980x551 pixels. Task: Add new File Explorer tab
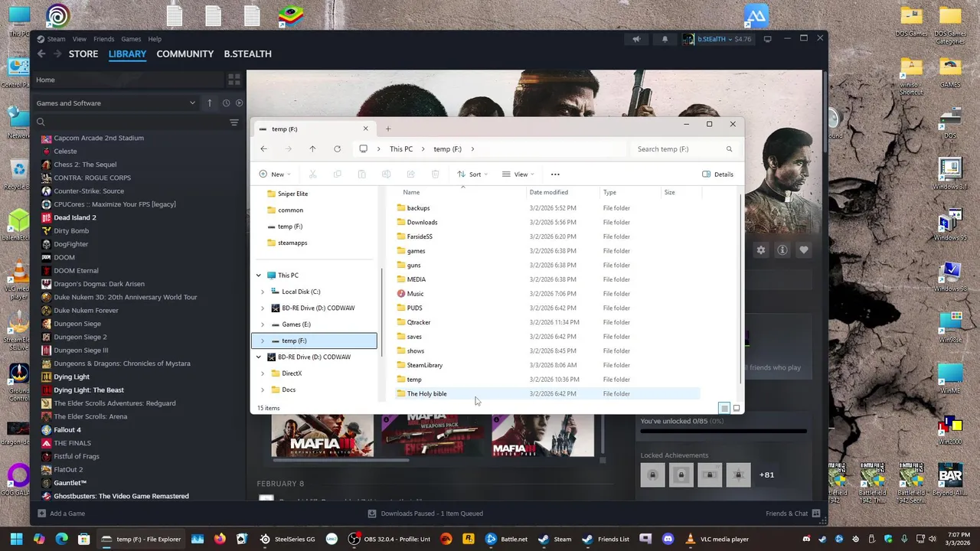[388, 129]
